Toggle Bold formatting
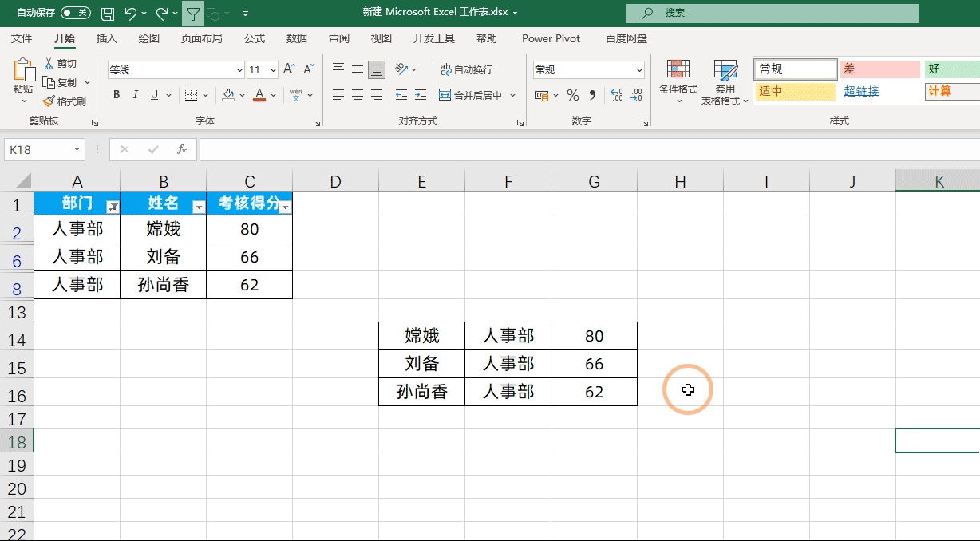This screenshot has height=541, width=980. click(117, 95)
